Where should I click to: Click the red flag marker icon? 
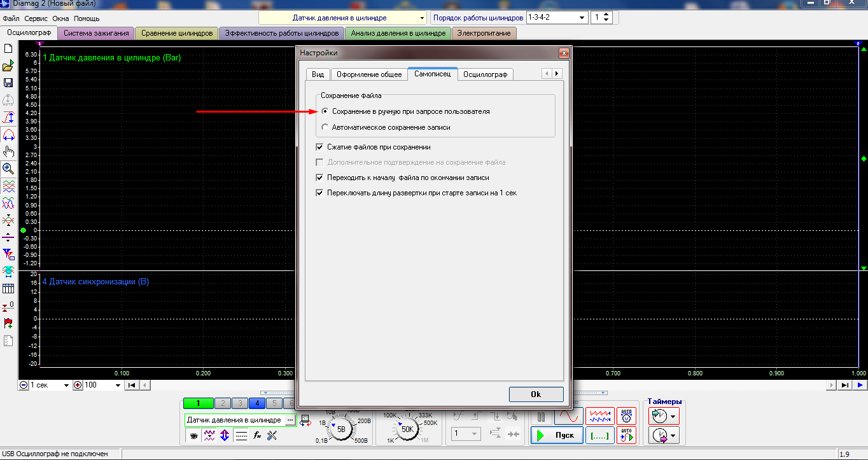click(8, 323)
